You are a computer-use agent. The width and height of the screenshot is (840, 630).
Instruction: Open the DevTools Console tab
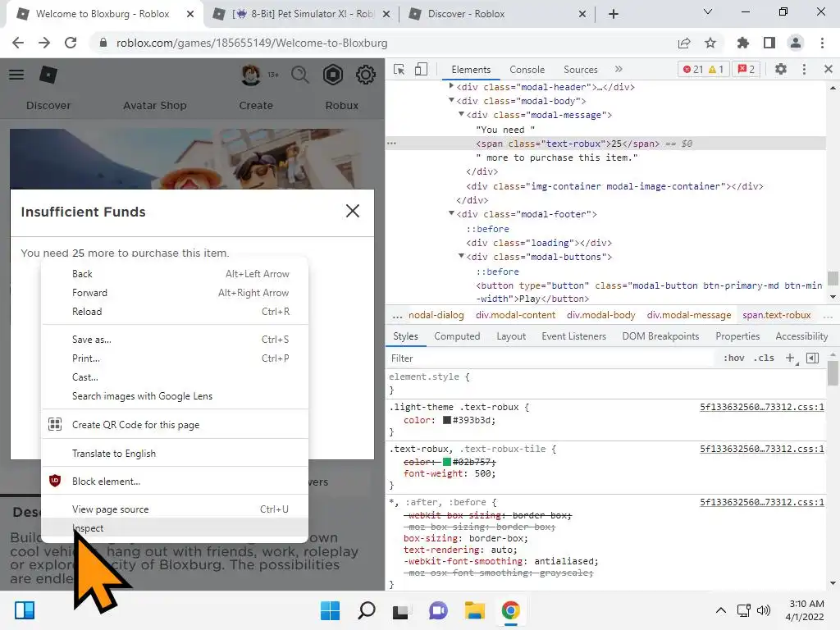click(x=527, y=70)
